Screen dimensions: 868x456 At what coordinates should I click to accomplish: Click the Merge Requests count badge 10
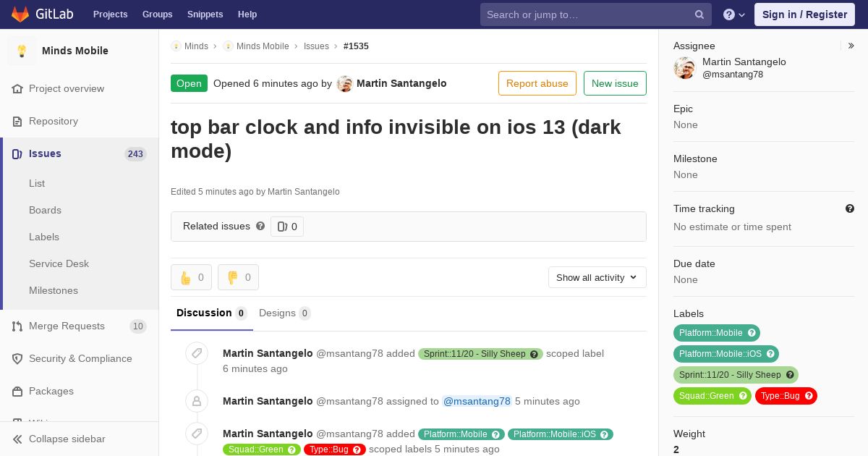[x=138, y=326]
